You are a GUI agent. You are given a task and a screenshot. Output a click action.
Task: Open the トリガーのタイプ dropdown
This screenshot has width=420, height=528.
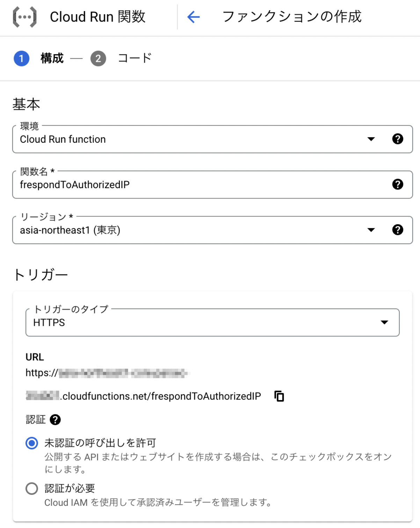[384, 322]
